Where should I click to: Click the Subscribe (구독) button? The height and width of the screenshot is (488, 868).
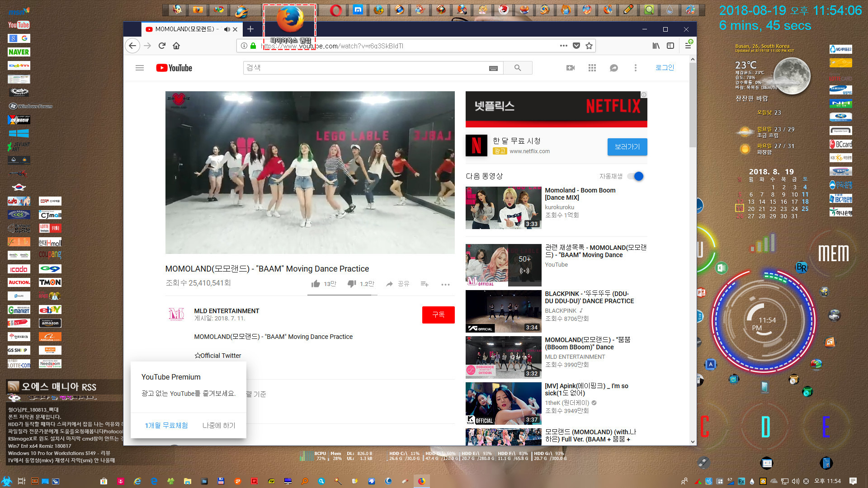[438, 314]
